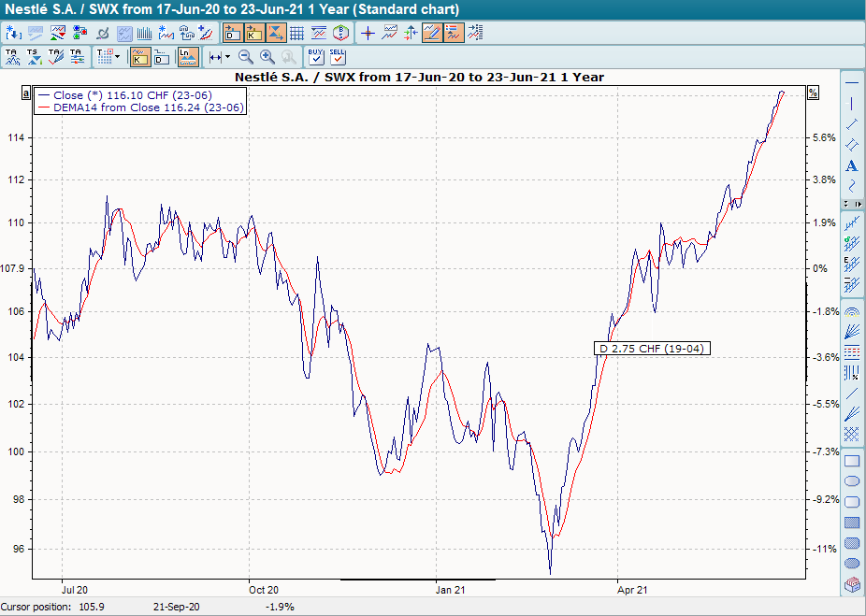Click the grid display icon in toolbar

[x=295, y=33]
